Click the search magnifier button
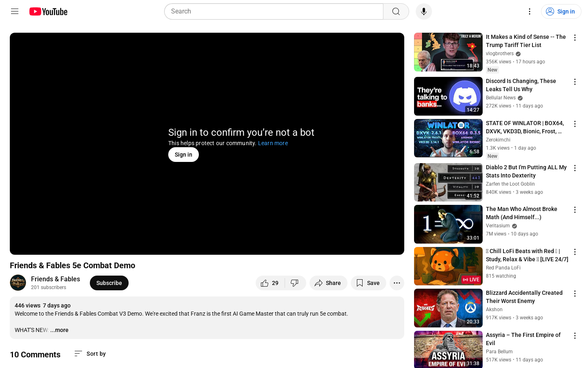Viewport: 588px width, 368px height. (x=396, y=11)
